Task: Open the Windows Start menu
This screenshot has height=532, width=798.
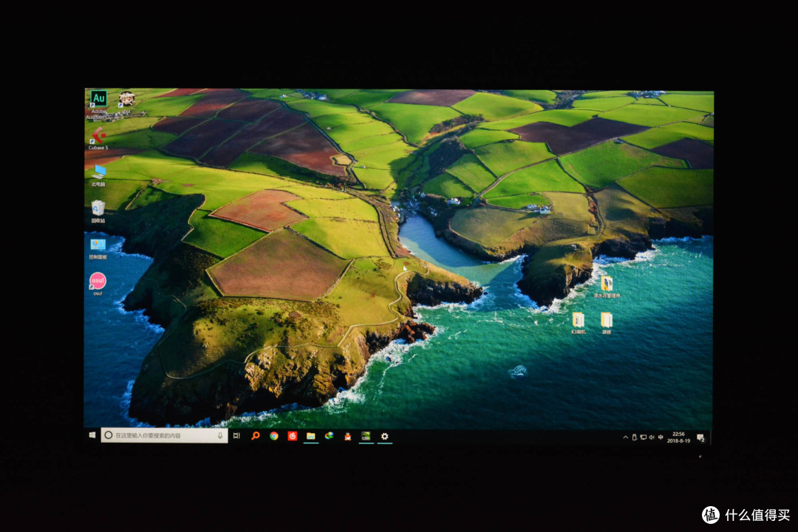Action: tap(92, 435)
